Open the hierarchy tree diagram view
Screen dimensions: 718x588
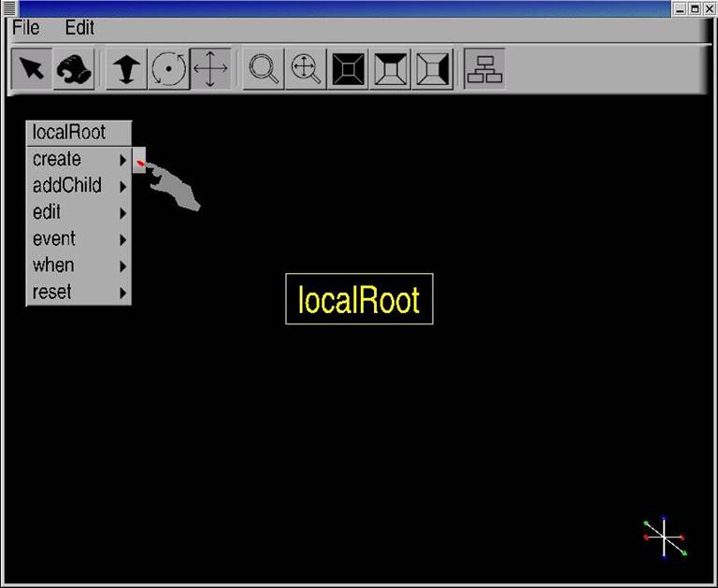click(x=484, y=68)
